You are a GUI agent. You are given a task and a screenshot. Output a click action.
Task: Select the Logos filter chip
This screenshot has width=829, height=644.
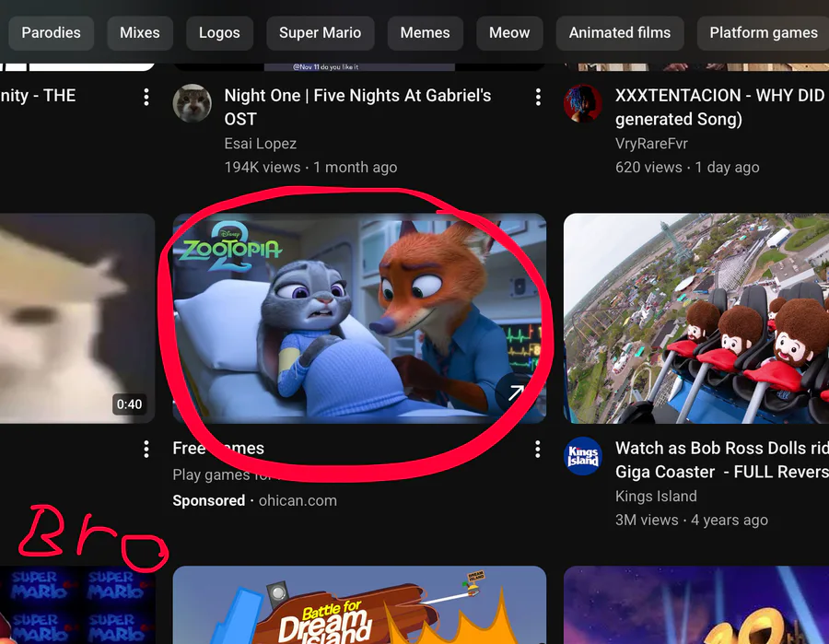[219, 33]
